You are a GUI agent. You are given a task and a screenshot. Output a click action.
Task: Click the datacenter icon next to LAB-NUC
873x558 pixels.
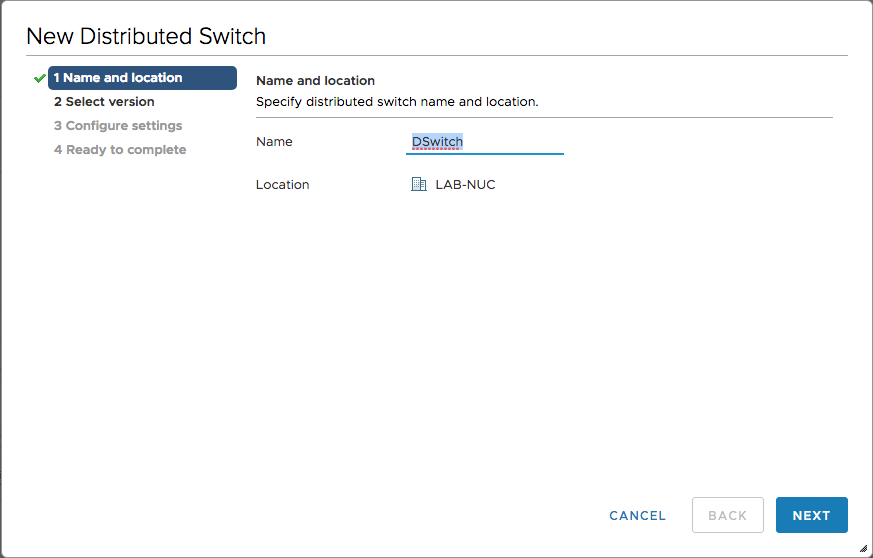coord(419,184)
